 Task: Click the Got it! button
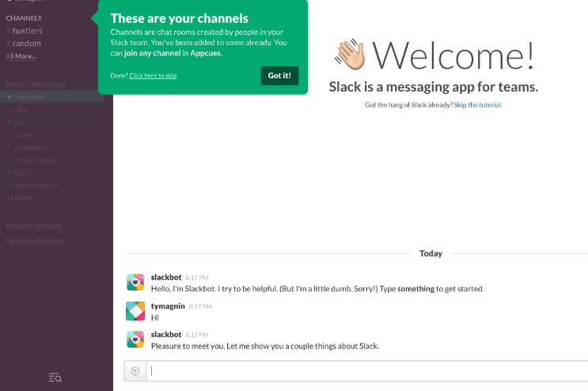point(279,76)
